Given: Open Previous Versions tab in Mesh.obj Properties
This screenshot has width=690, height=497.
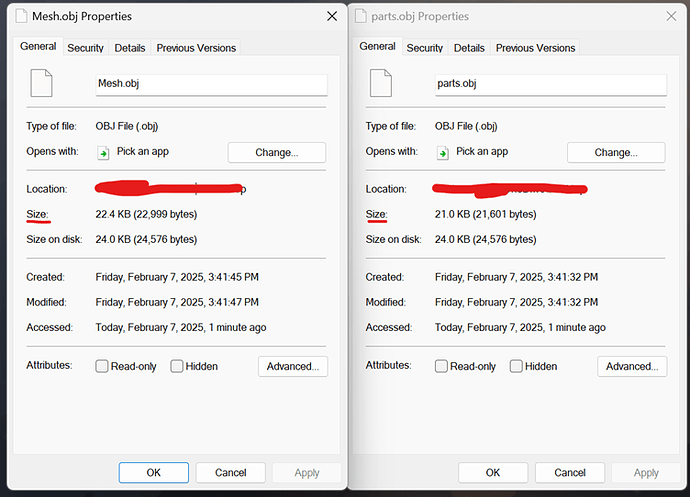Looking at the screenshot, I should click(x=196, y=48).
